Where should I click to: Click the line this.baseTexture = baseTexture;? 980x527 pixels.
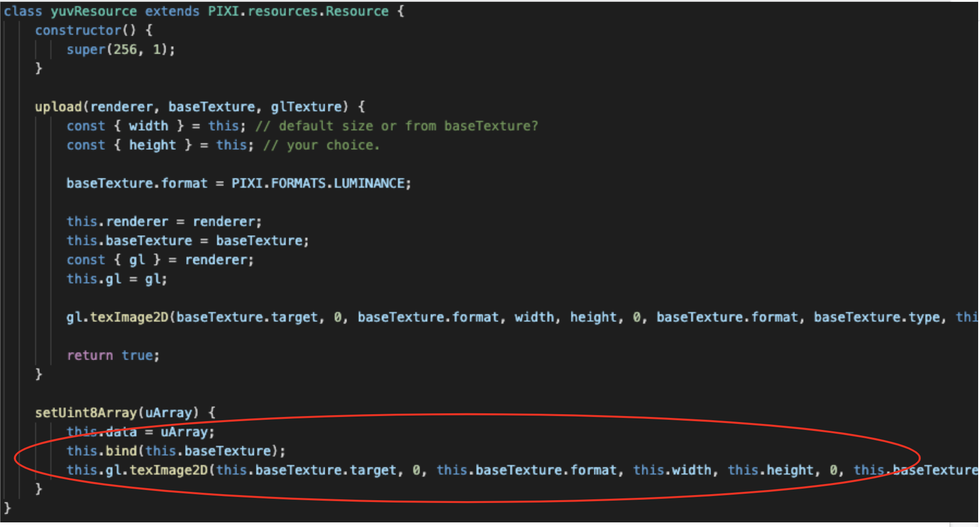pos(188,241)
